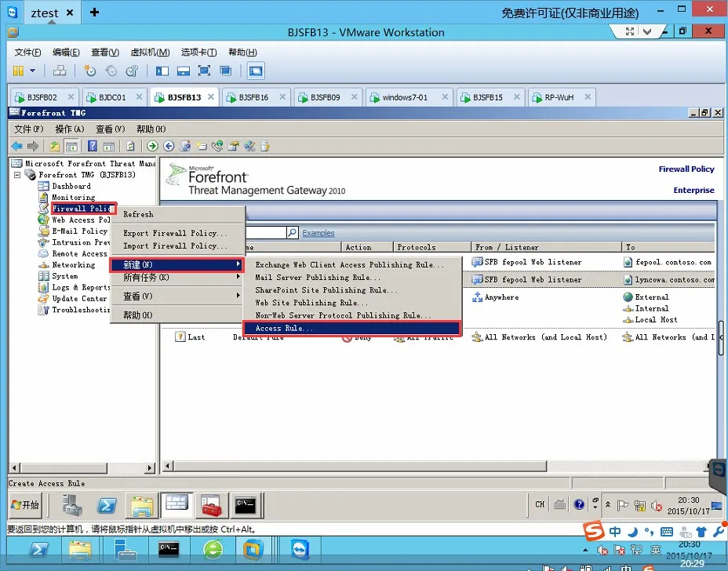Viewport: 728px width, 571px height.
Task: Click the guest 开始 Start button
Action: pyautogui.click(x=26, y=505)
